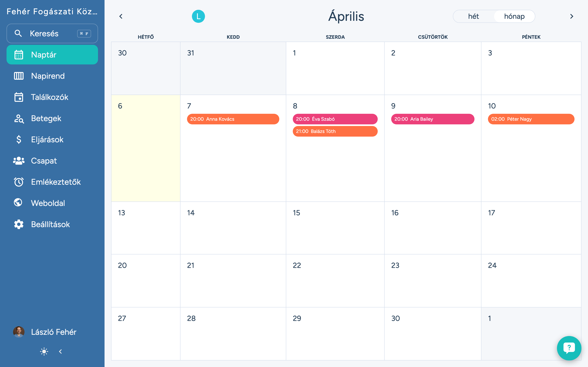Open Találkozók calendar icon in sidebar
This screenshot has height=367, width=588.
pos(19,97)
